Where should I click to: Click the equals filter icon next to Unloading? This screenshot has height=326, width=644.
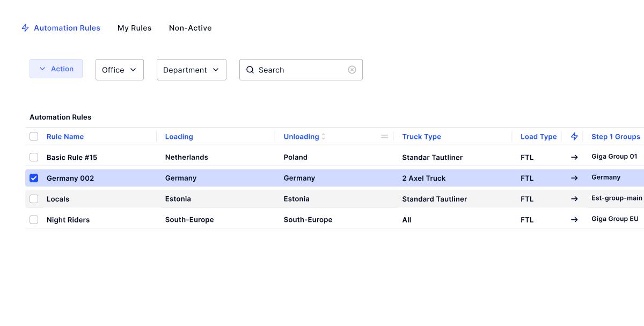384,136
